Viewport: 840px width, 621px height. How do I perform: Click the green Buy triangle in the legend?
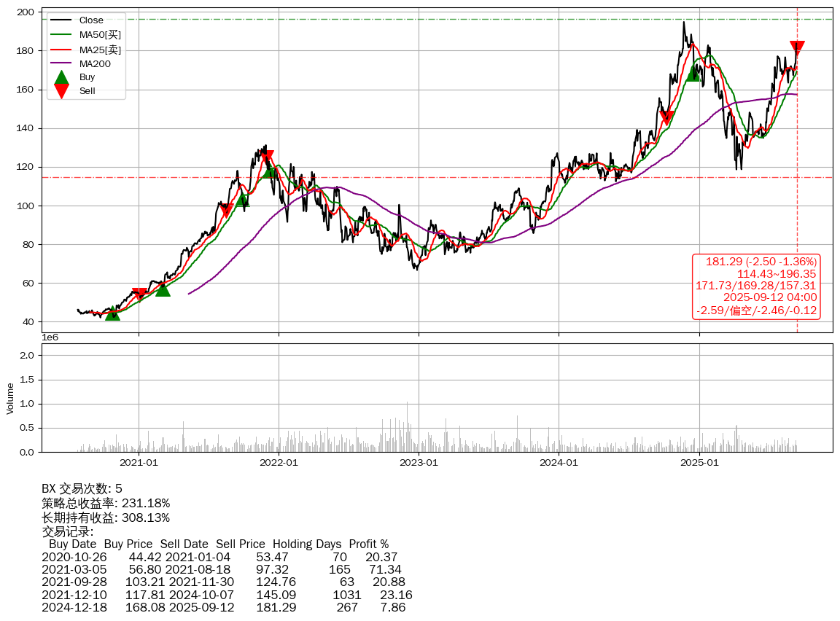click(62, 77)
